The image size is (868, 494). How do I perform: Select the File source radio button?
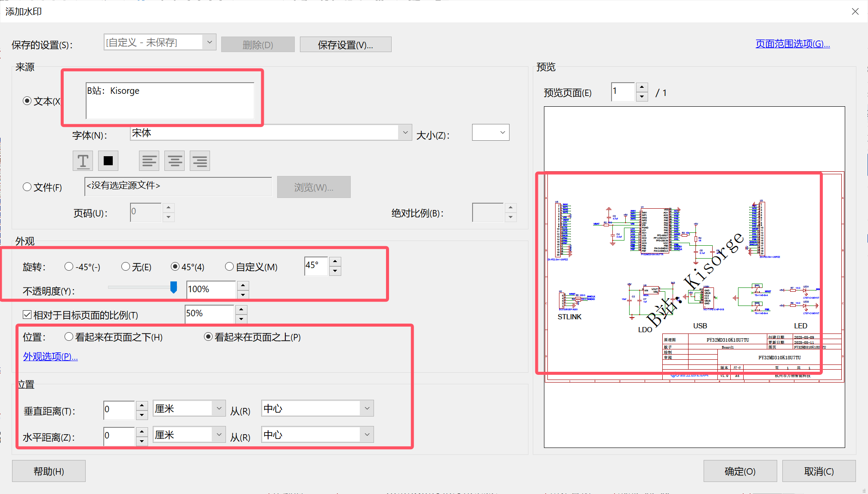[x=27, y=187]
